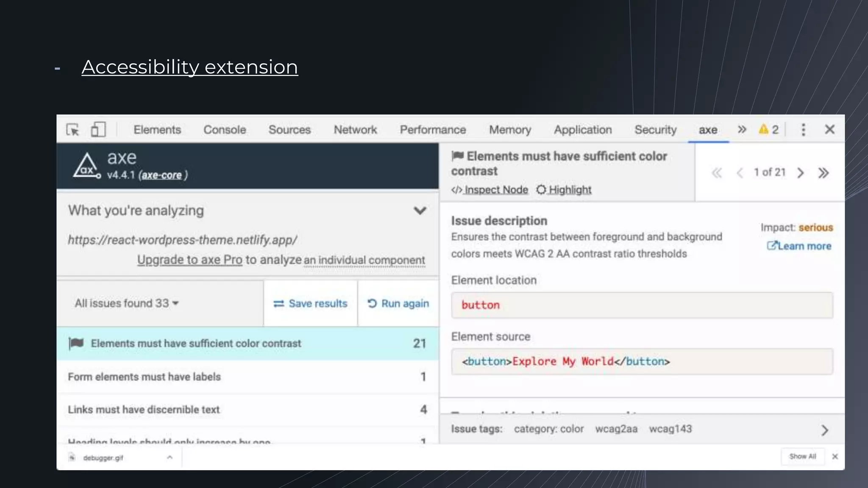Select the Links must have discernible text issue

(x=144, y=410)
